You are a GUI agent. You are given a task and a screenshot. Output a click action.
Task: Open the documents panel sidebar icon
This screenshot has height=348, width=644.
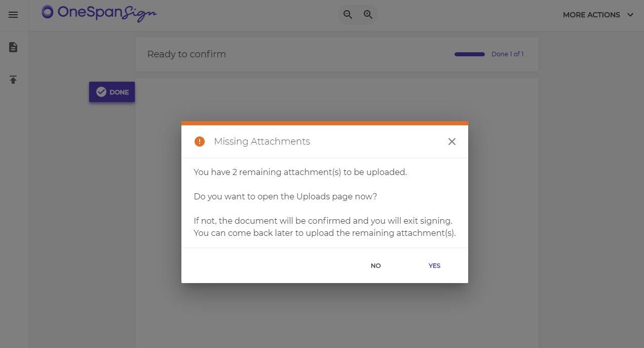tap(13, 47)
